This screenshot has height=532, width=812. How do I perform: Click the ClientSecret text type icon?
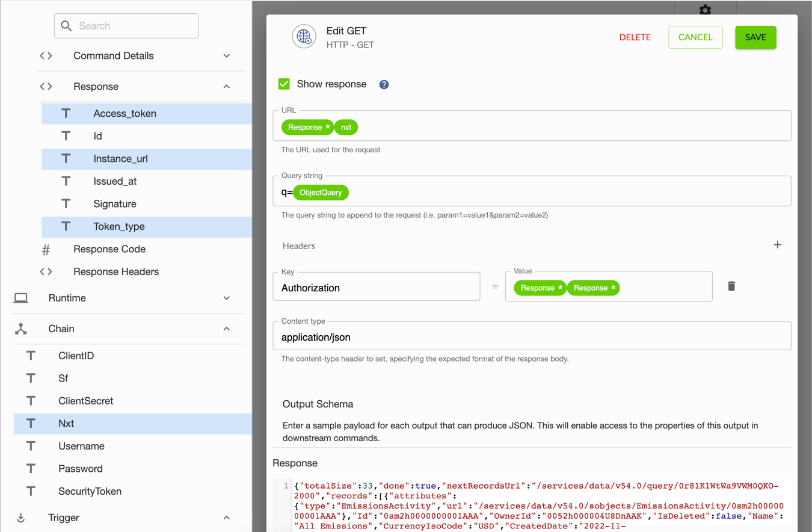(x=31, y=401)
